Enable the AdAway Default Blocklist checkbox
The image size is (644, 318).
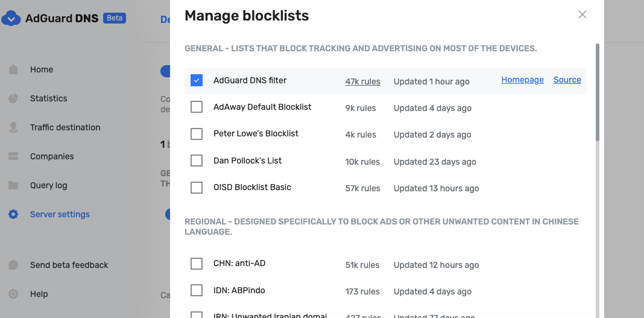click(x=197, y=107)
